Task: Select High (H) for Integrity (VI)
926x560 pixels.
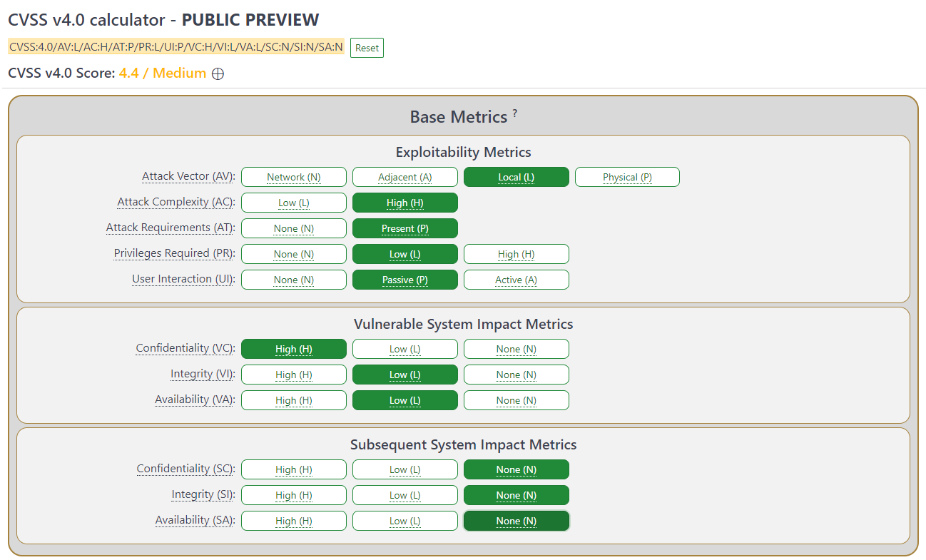Action: tap(294, 375)
